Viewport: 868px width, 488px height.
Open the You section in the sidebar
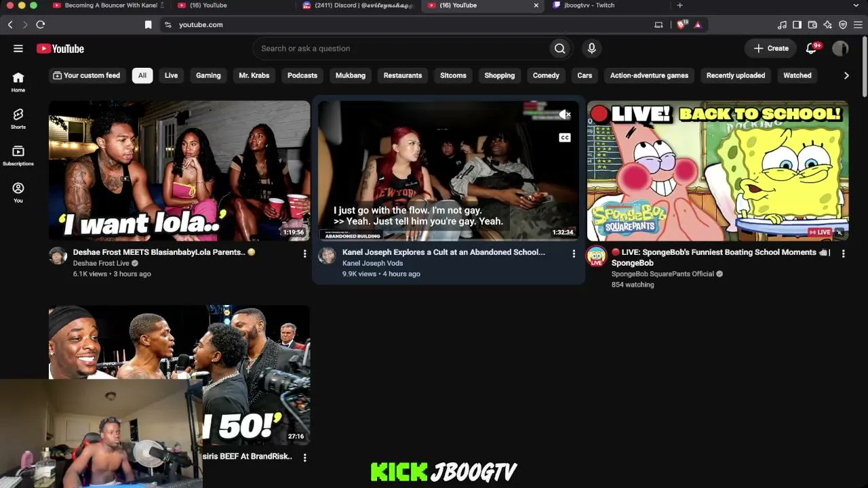(18, 192)
